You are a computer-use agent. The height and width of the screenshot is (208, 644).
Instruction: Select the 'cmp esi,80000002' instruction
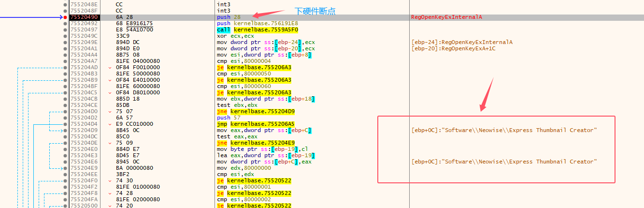coord(244,199)
